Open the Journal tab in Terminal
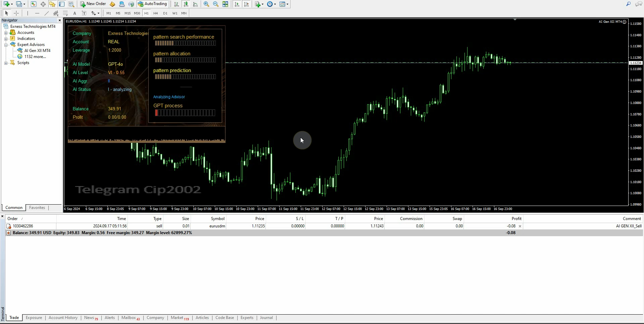The height and width of the screenshot is (324, 644). click(266, 318)
